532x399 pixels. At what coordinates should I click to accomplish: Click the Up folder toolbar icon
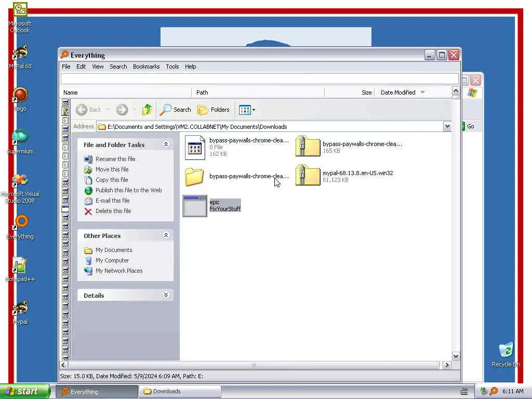point(147,110)
